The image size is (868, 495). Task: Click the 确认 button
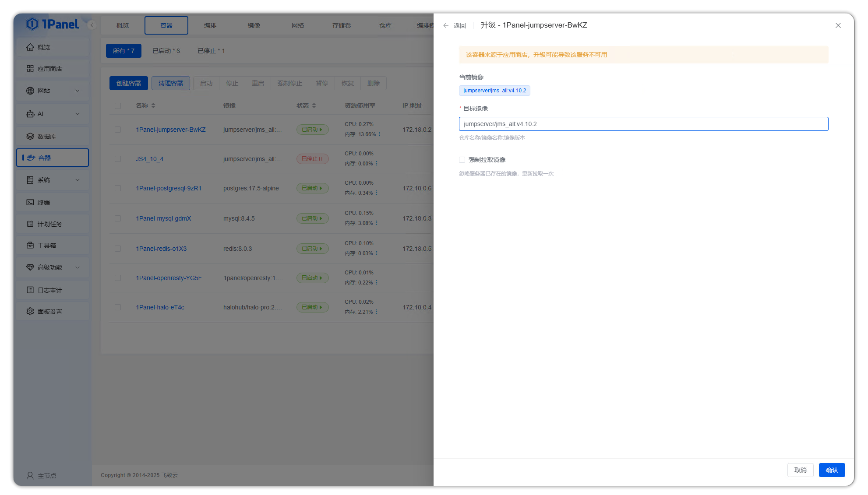[x=832, y=470]
